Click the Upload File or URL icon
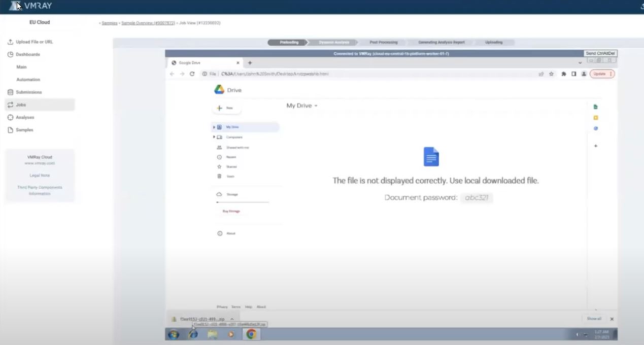 (x=10, y=42)
